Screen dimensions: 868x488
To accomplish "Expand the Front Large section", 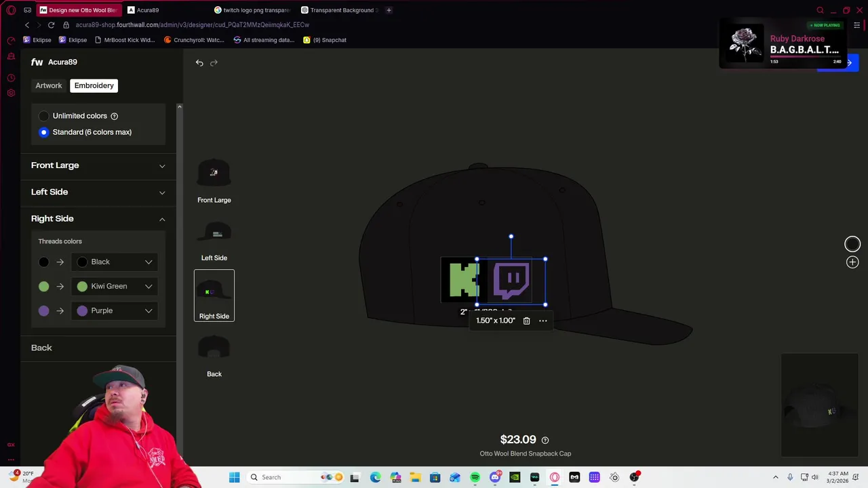I will point(98,165).
